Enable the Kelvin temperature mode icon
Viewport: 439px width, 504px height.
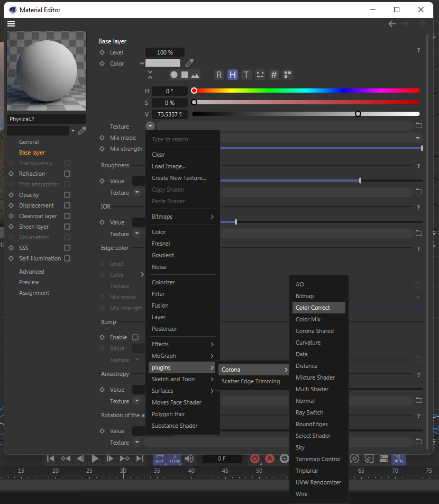pyautogui.click(x=246, y=75)
